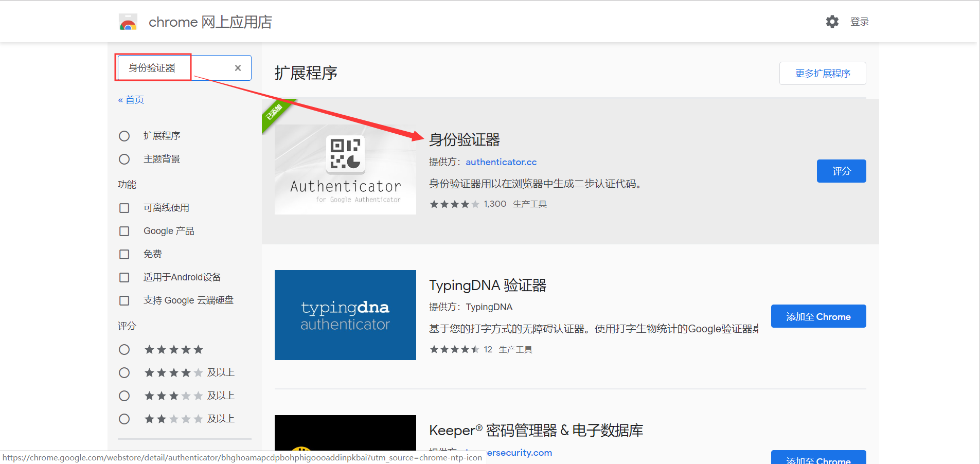Click the Chrome Web Store logo

click(x=128, y=22)
